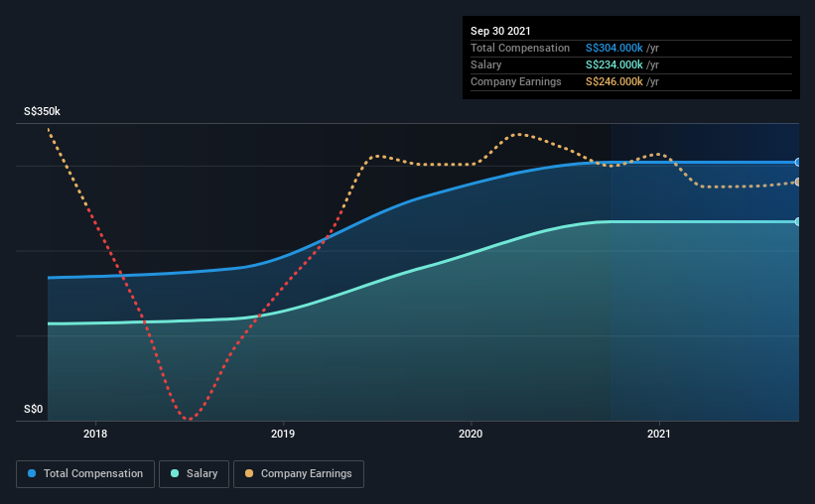
Task: Click the 2018 x-axis label
Action: point(95,434)
